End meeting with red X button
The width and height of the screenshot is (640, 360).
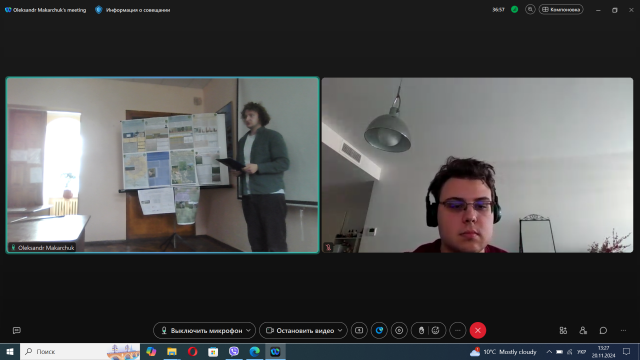click(x=478, y=331)
